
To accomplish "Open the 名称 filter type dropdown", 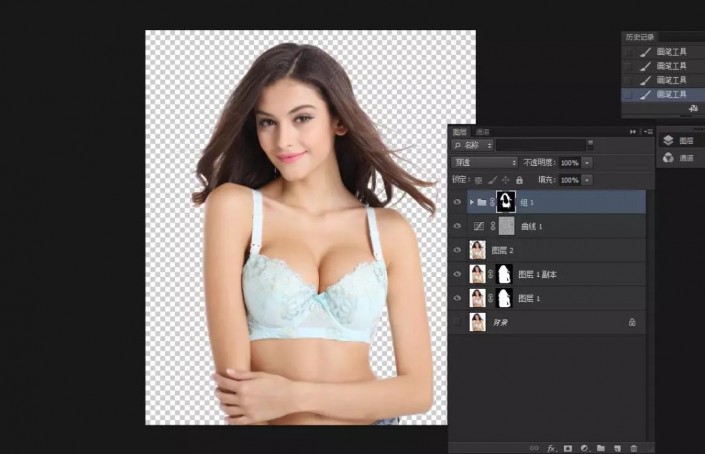I will pyautogui.click(x=473, y=145).
